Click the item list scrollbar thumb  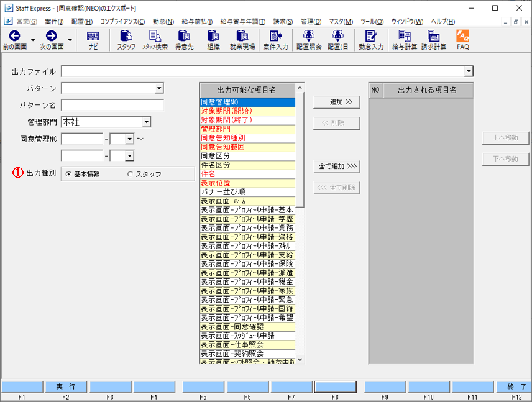300,150
